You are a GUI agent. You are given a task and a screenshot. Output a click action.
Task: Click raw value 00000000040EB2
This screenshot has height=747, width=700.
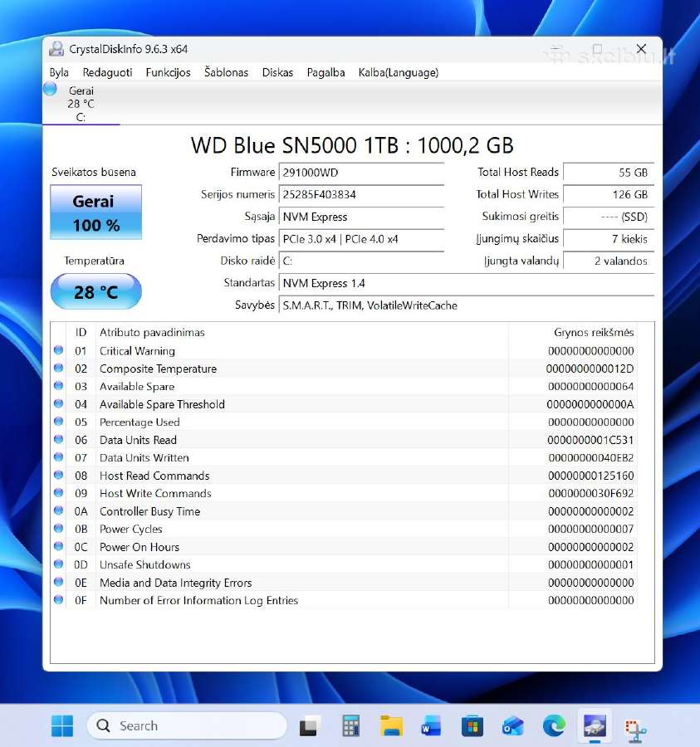coord(591,458)
